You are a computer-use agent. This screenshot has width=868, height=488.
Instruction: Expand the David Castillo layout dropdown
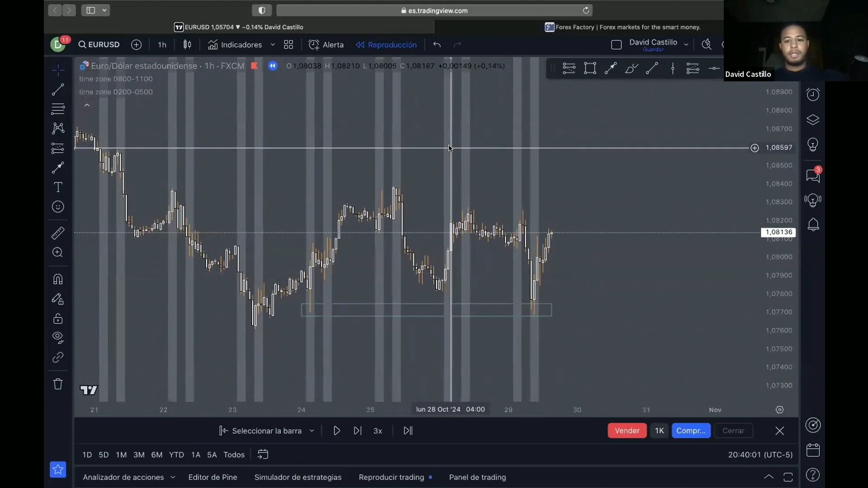pos(686,45)
